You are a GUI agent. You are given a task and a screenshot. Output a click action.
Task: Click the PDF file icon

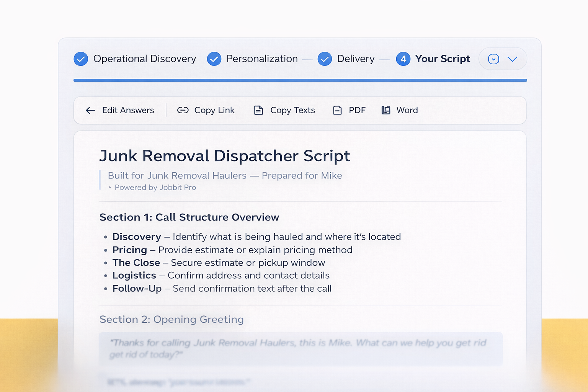pos(337,110)
